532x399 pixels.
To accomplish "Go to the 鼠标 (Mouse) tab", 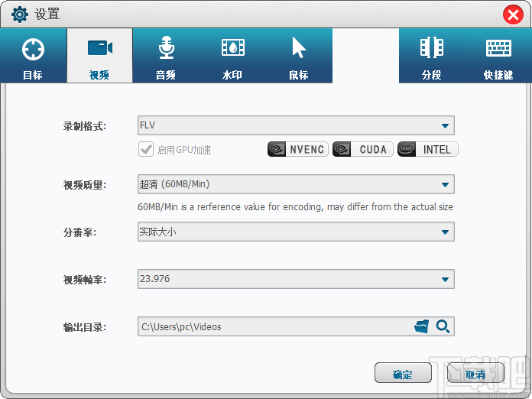I will click(299, 56).
